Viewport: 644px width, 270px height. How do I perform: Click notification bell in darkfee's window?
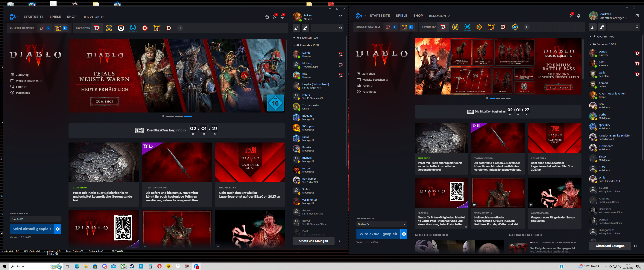[x=578, y=16]
